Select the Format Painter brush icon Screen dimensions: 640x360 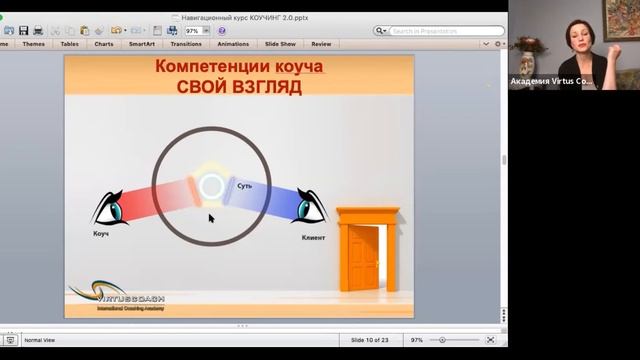click(x=99, y=31)
